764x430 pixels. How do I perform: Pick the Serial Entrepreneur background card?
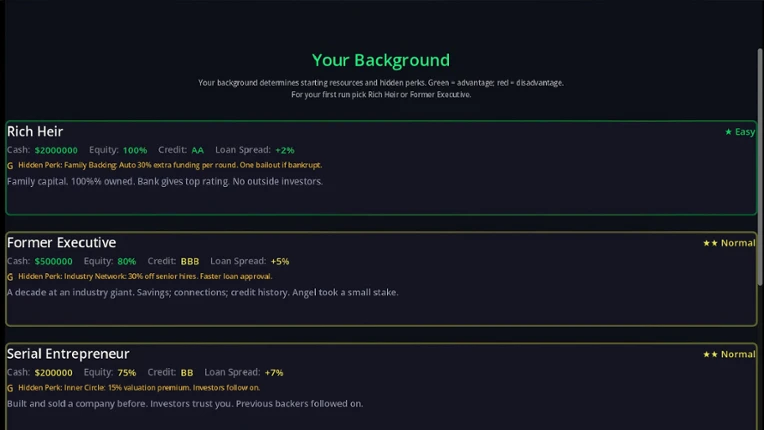coord(381,387)
